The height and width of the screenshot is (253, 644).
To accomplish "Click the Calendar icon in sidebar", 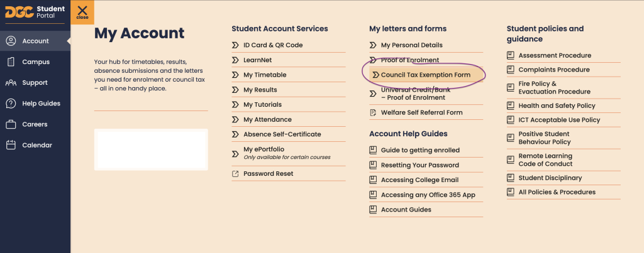I will click(11, 145).
